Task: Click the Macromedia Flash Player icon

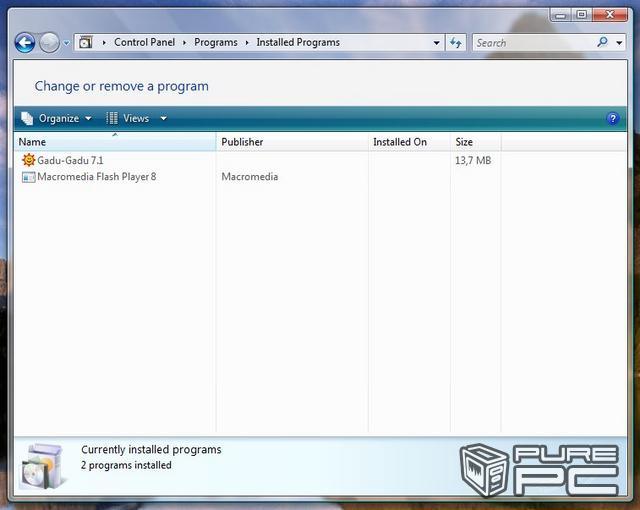Action: [29, 177]
